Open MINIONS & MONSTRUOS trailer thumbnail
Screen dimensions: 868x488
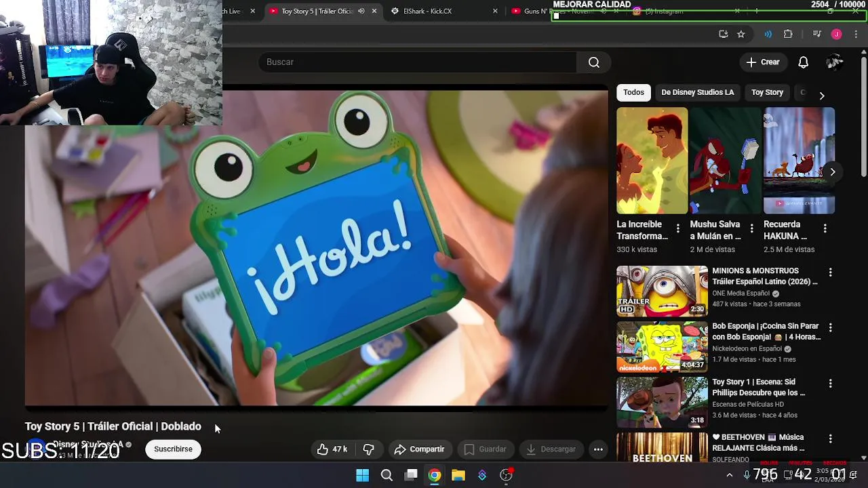(x=662, y=291)
